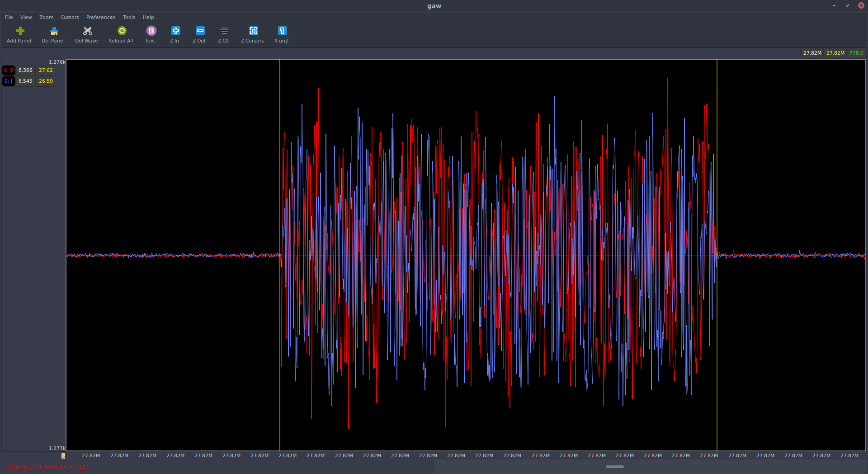This screenshot has width=868, height=474.
Task: Open the Zoom menu
Action: [x=46, y=17]
